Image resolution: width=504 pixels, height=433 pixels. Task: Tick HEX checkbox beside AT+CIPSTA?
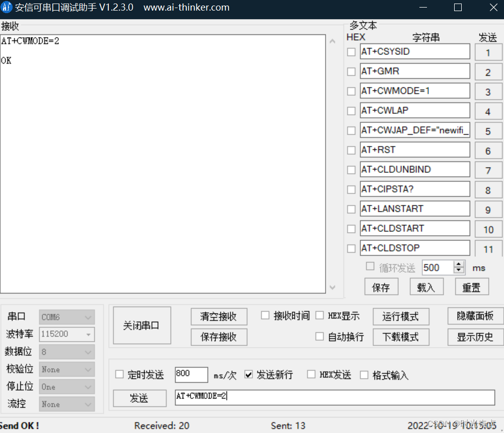(x=351, y=190)
